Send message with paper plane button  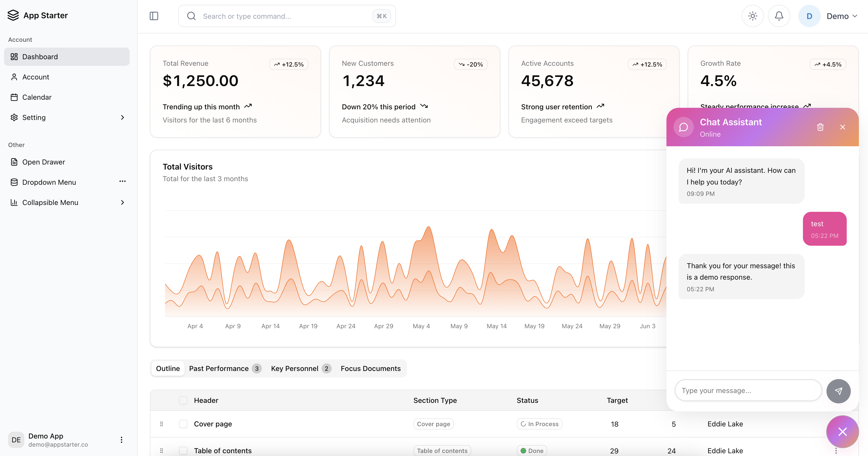click(x=838, y=391)
